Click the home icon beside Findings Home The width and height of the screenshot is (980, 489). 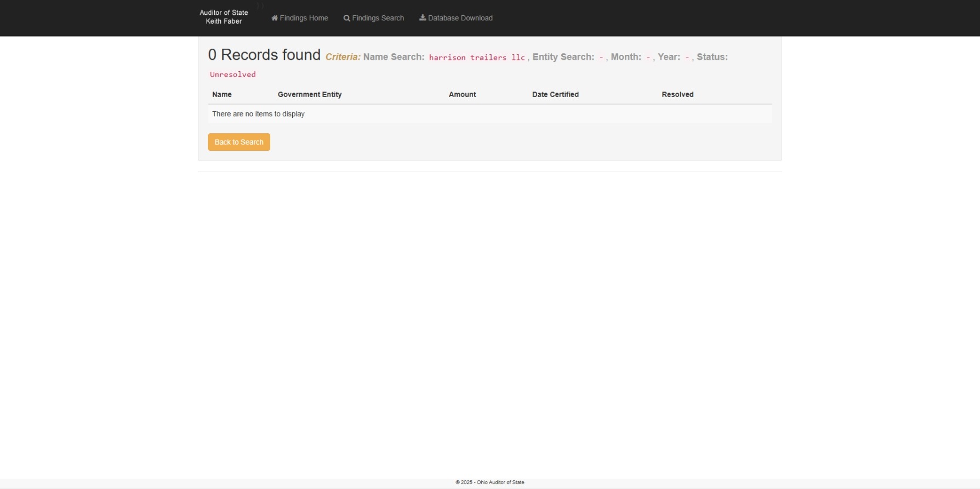click(275, 18)
